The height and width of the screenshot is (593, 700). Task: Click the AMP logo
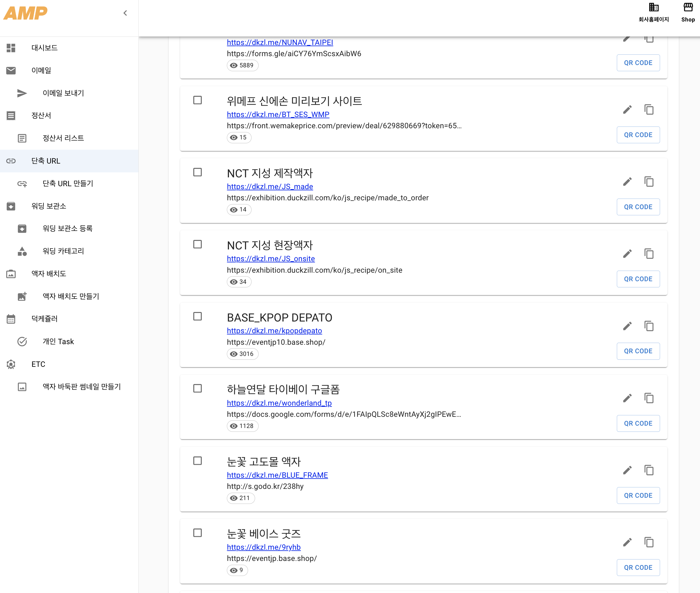[x=25, y=13]
